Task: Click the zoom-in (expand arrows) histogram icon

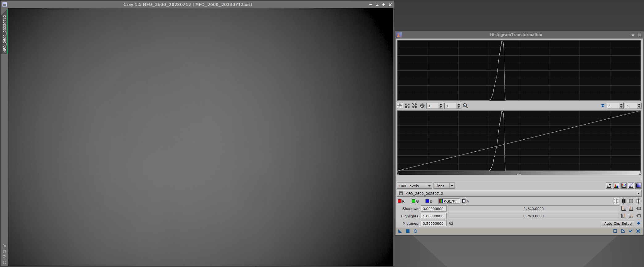Action: click(407, 106)
